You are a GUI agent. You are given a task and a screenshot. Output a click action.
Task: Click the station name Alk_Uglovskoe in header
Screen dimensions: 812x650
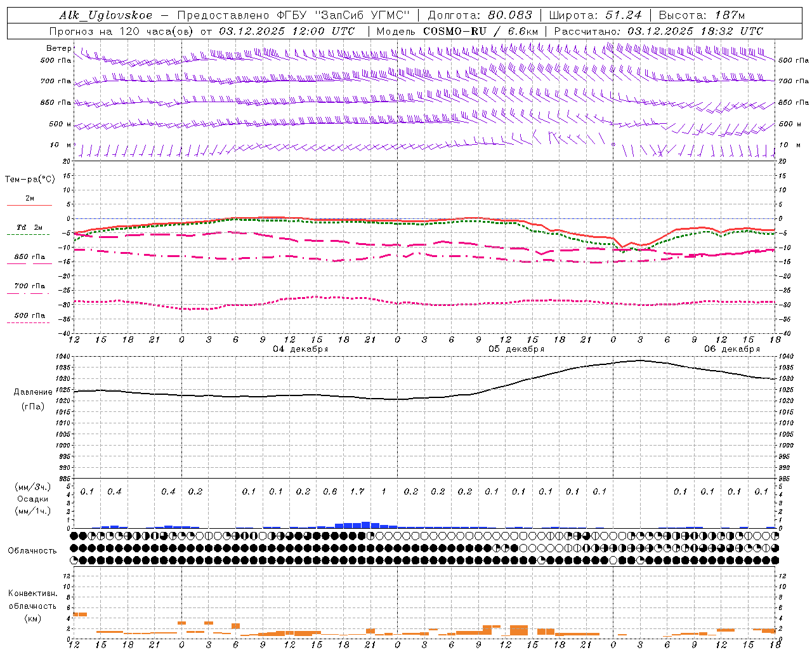click(106, 15)
